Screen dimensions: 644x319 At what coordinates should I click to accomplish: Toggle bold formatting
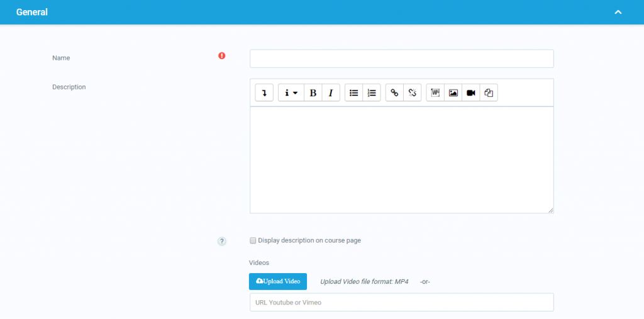tap(313, 93)
